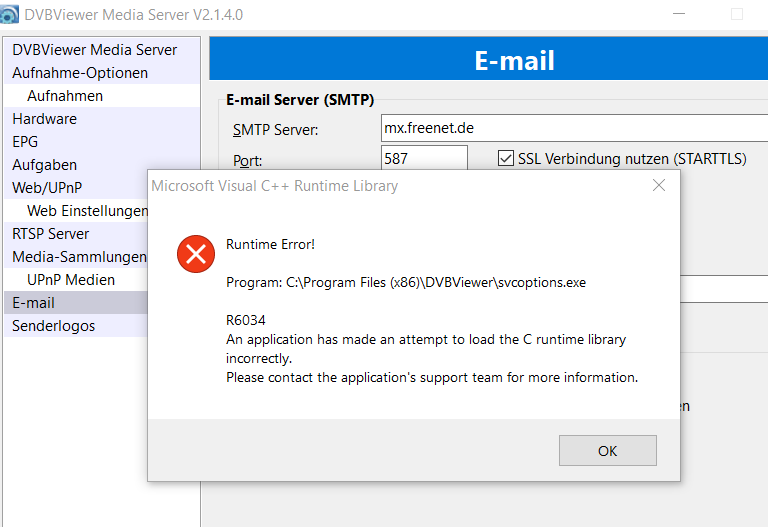Click the Port input field
Screen dimensions: 768x527
pos(424,158)
